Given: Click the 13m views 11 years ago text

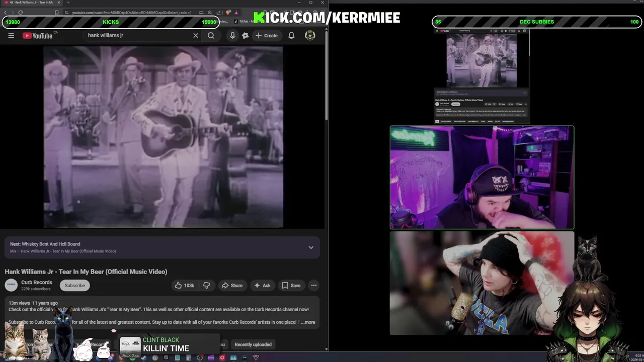Looking at the screenshot, I should coord(33,303).
